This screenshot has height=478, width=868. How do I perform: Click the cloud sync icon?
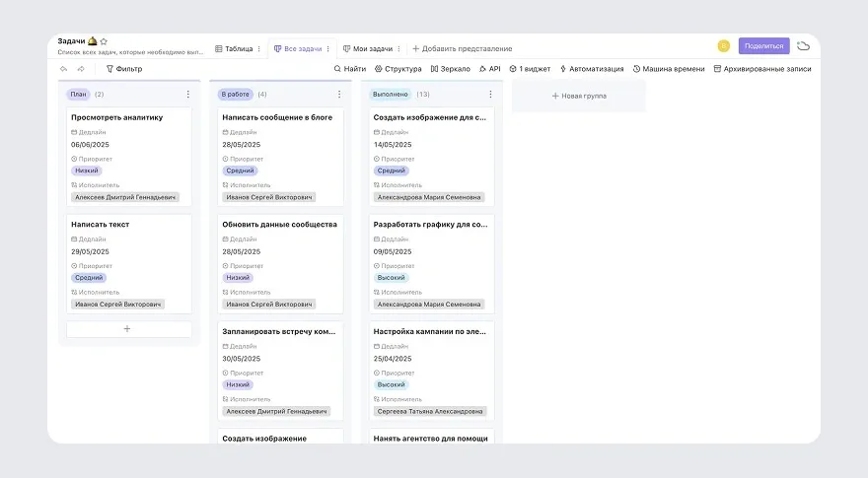[803, 45]
